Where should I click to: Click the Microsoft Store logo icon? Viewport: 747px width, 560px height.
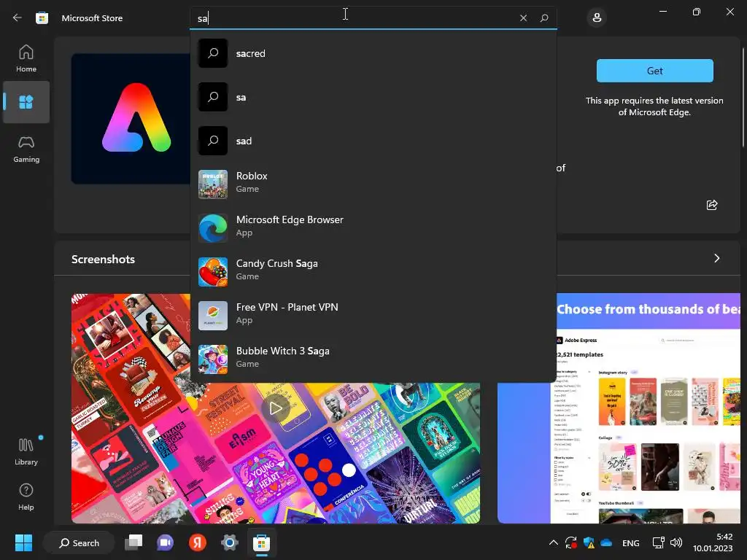(x=42, y=17)
